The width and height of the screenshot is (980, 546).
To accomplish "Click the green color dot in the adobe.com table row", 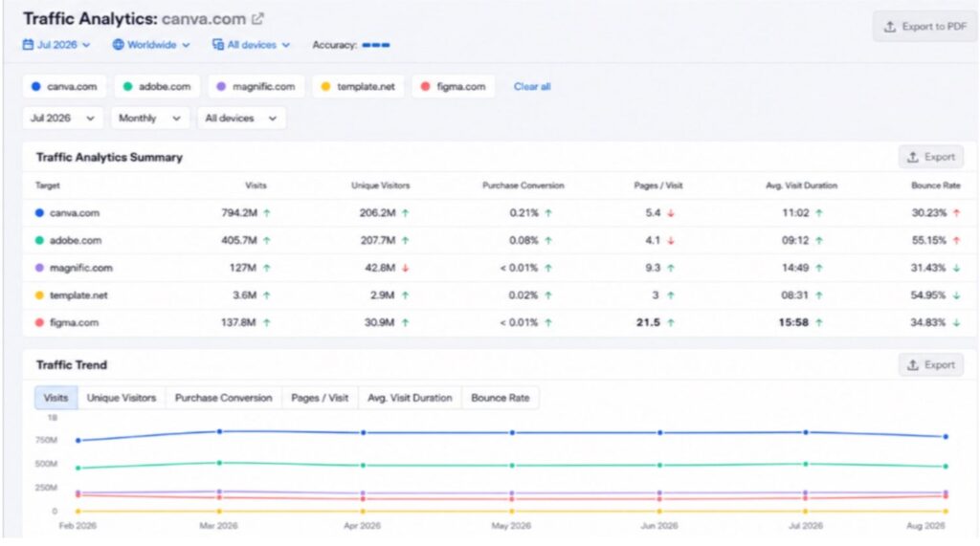I will coord(39,241).
